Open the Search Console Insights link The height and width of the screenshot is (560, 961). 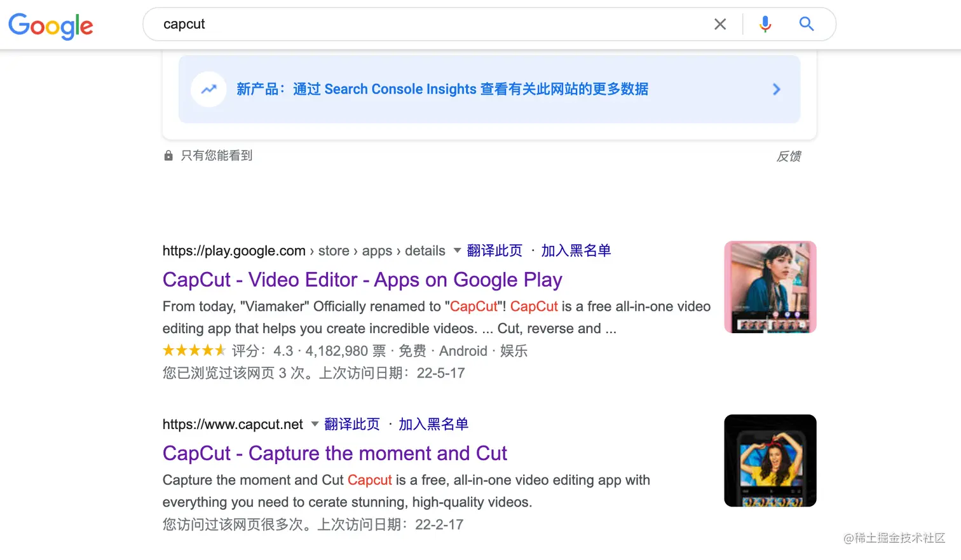point(442,89)
